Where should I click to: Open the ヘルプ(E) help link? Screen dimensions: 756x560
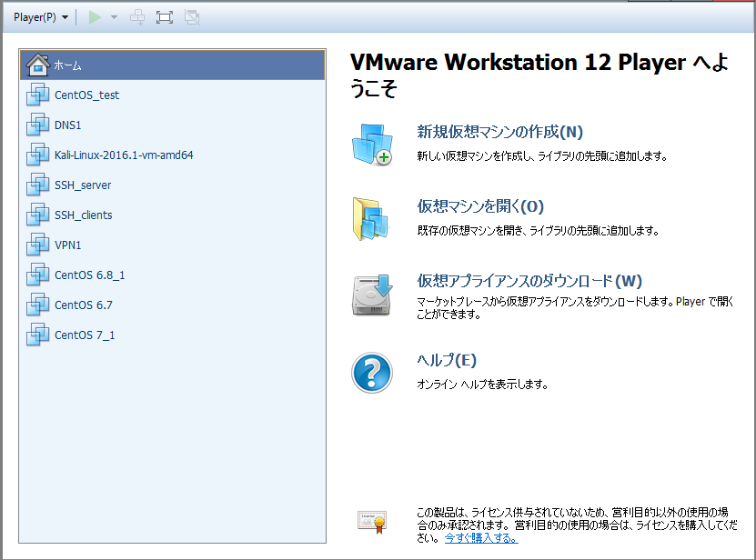click(447, 360)
